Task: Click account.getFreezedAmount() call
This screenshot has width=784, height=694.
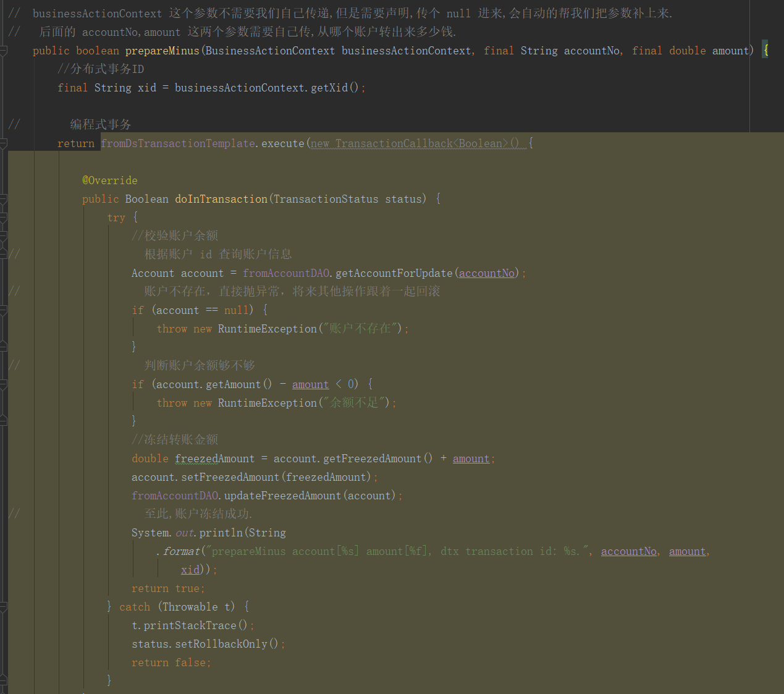Action: [x=353, y=459]
